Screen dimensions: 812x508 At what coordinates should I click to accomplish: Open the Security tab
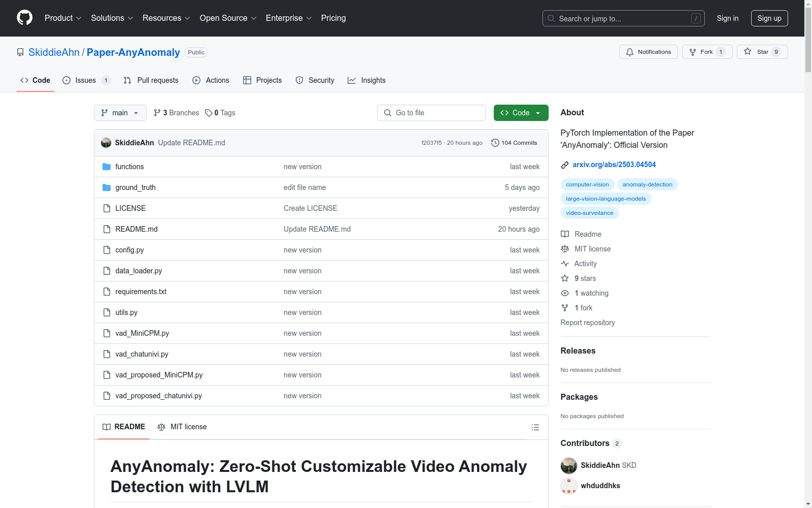coord(315,80)
